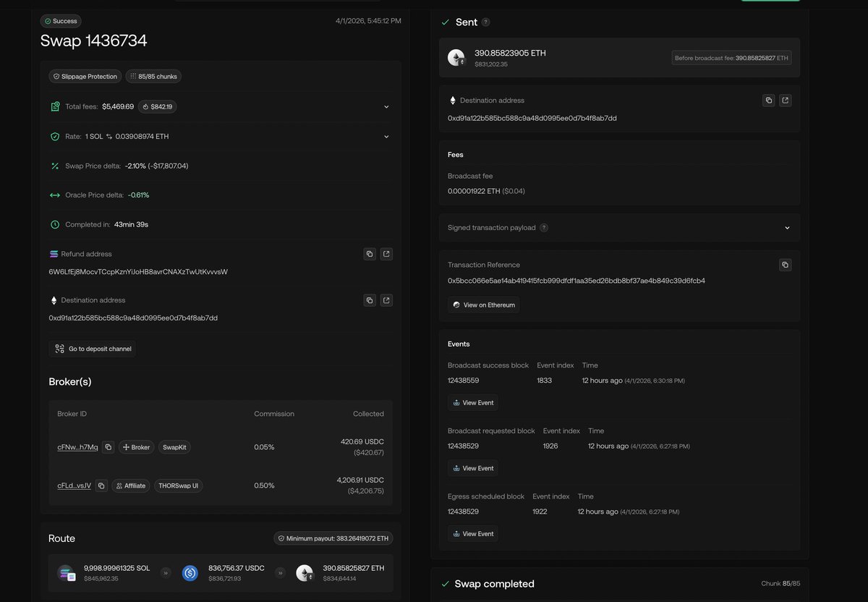The height and width of the screenshot is (602, 868).
Task: Click the -0.61% oracle price delta value
Action: pyautogui.click(x=138, y=195)
